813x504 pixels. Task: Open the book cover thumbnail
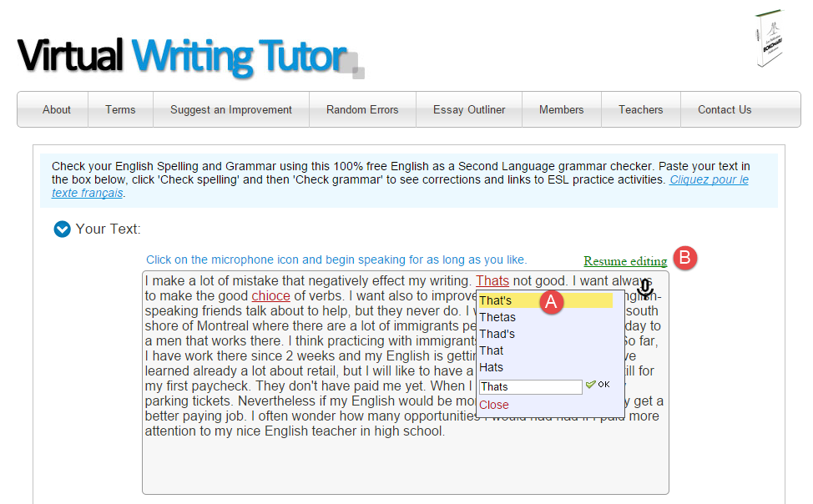click(x=769, y=38)
